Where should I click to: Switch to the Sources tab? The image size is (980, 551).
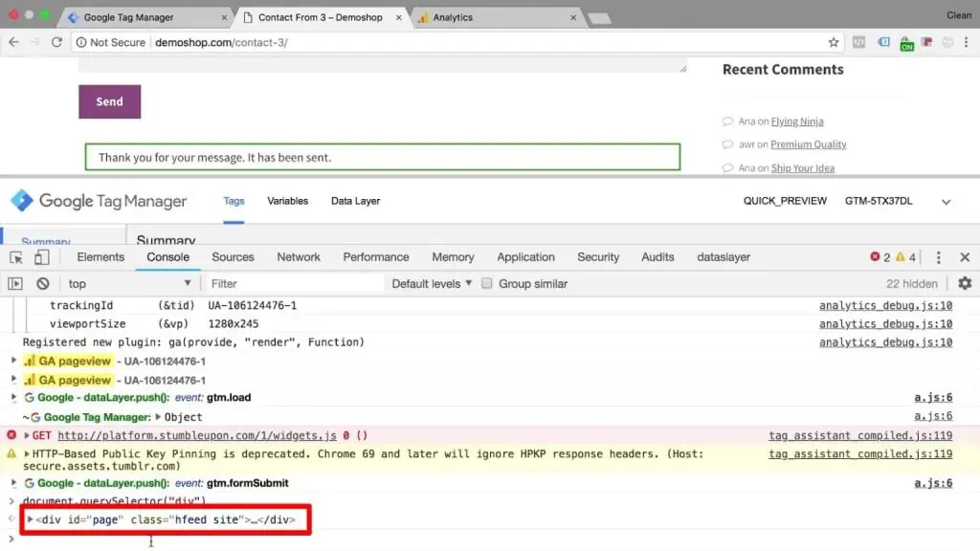[x=233, y=257]
